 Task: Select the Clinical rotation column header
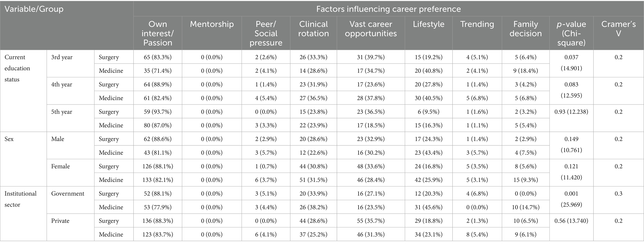(x=313, y=29)
